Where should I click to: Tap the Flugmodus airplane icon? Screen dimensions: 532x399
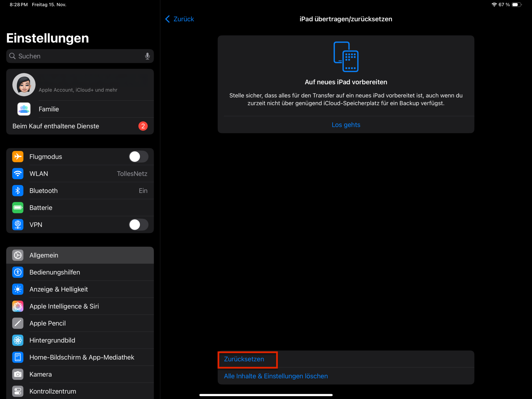tap(18, 157)
